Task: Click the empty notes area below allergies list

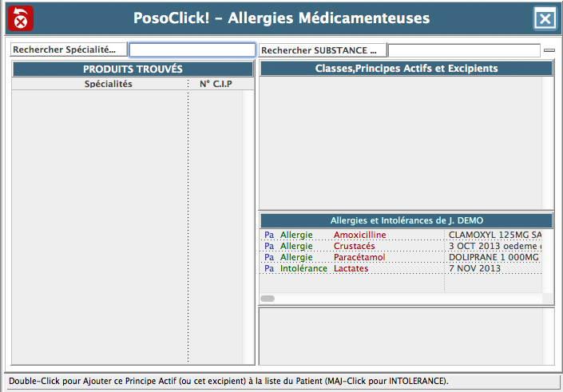Action: (406, 335)
